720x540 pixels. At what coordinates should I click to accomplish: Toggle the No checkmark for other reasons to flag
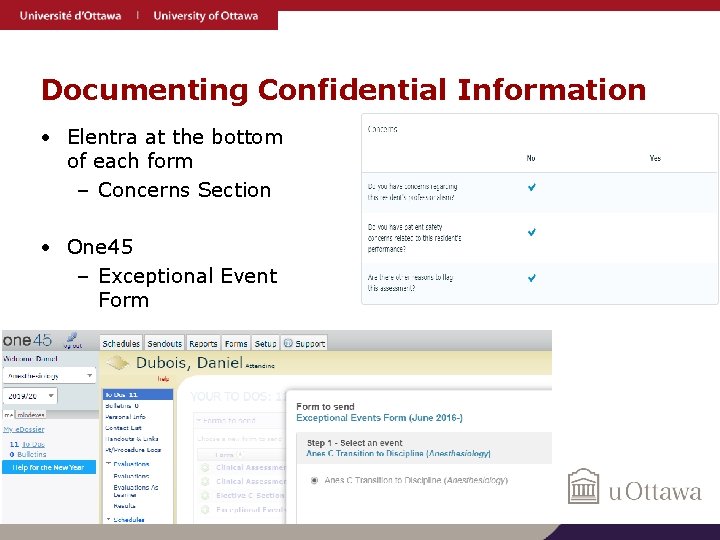(x=532, y=278)
